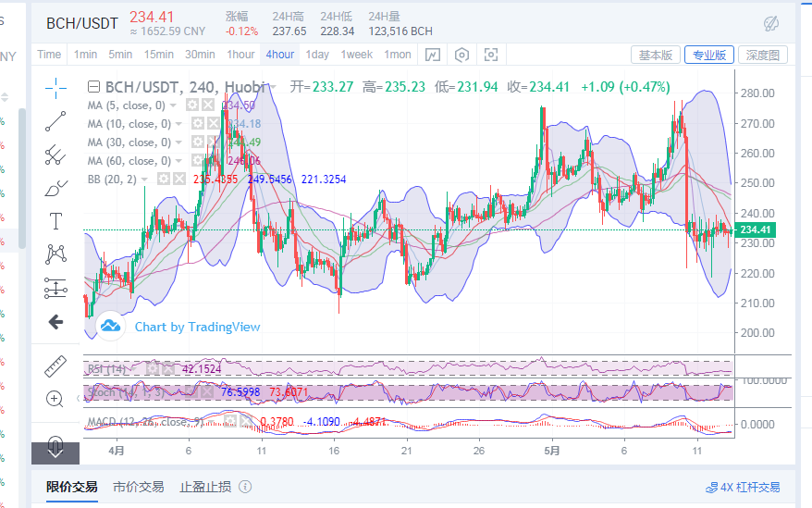Expand MA (5, close, 0) dropdown arrow
Screen dimensions: 812x508
(x=174, y=105)
